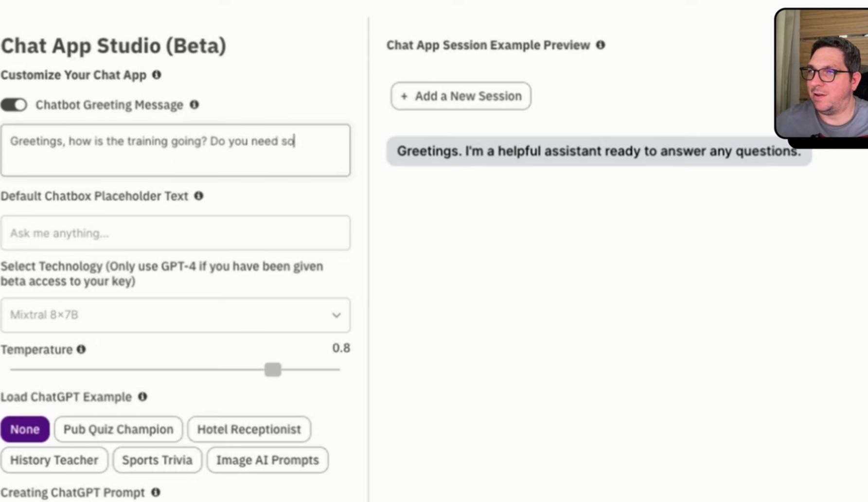Focus the greeting message text box
Screen dimensions: 868x502
coord(175,150)
